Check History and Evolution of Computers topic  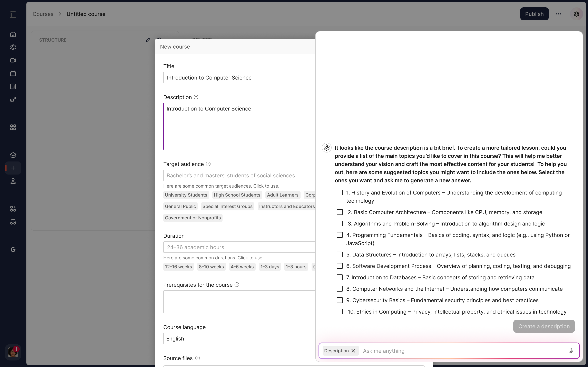pos(340,193)
